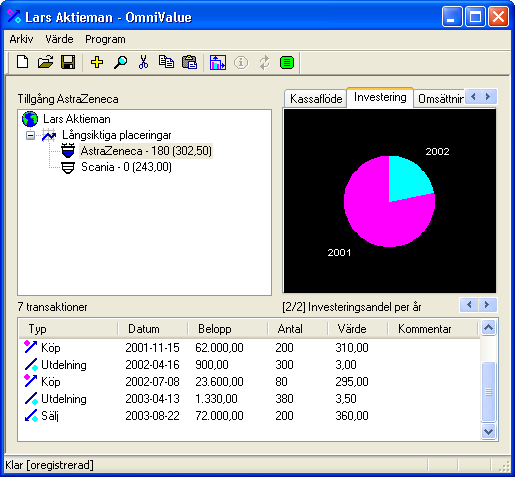Switch to the Kassaflöde tab
This screenshot has height=477, width=515.
[x=316, y=99]
